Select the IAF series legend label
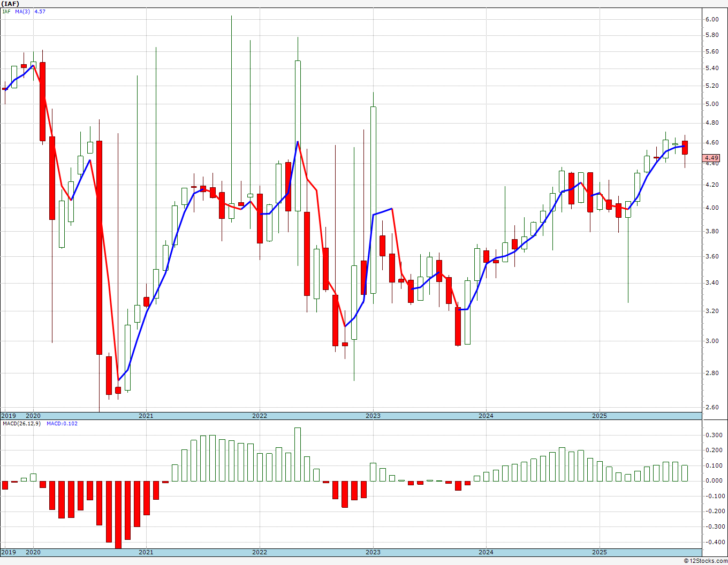 (x=6, y=11)
